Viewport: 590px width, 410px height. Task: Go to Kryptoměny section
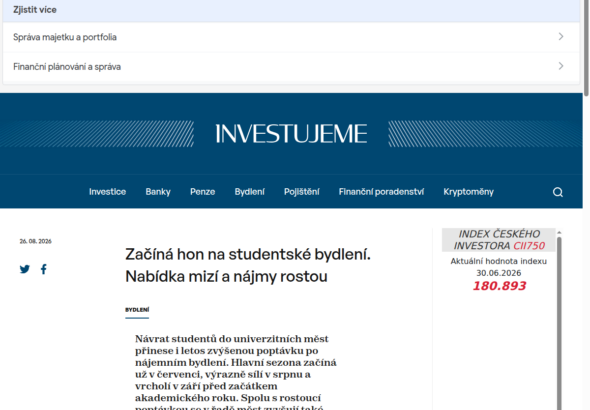point(468,192)
